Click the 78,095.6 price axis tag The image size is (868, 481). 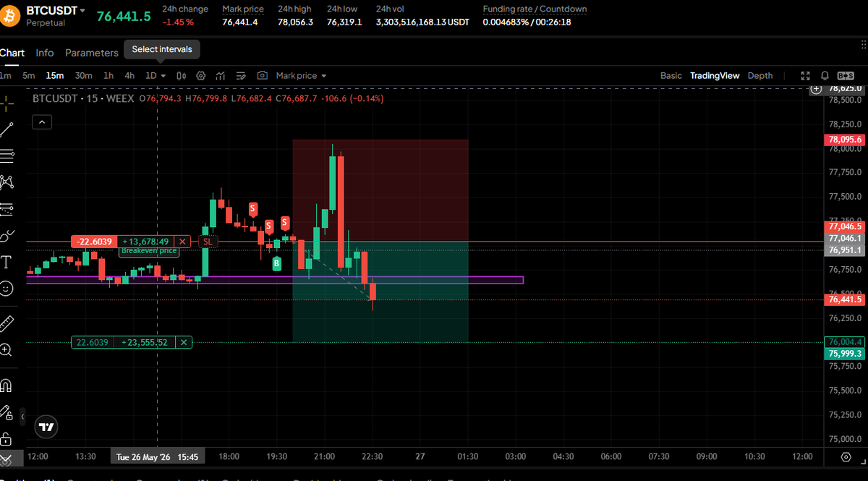[845, 140]
